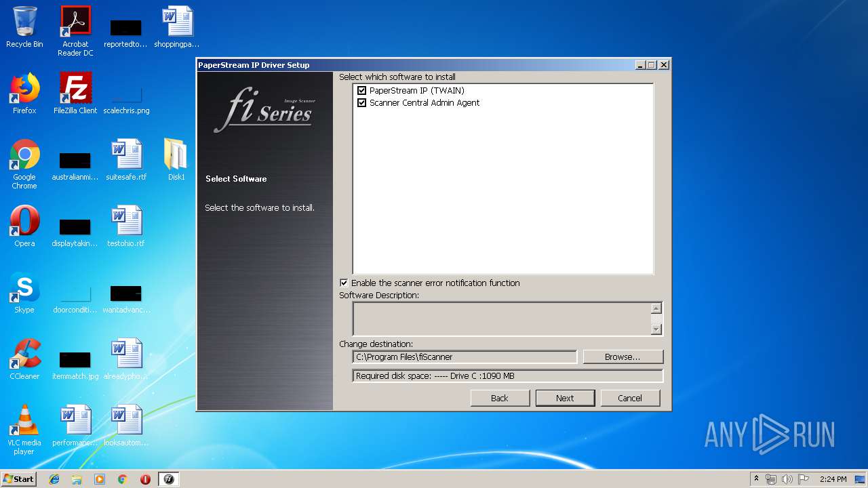The height and width of the screenshot is (488, 868).
Task: Uncheck PaperStream IP (TWAIN) checkbox
Action: click(x=361, y=90)
